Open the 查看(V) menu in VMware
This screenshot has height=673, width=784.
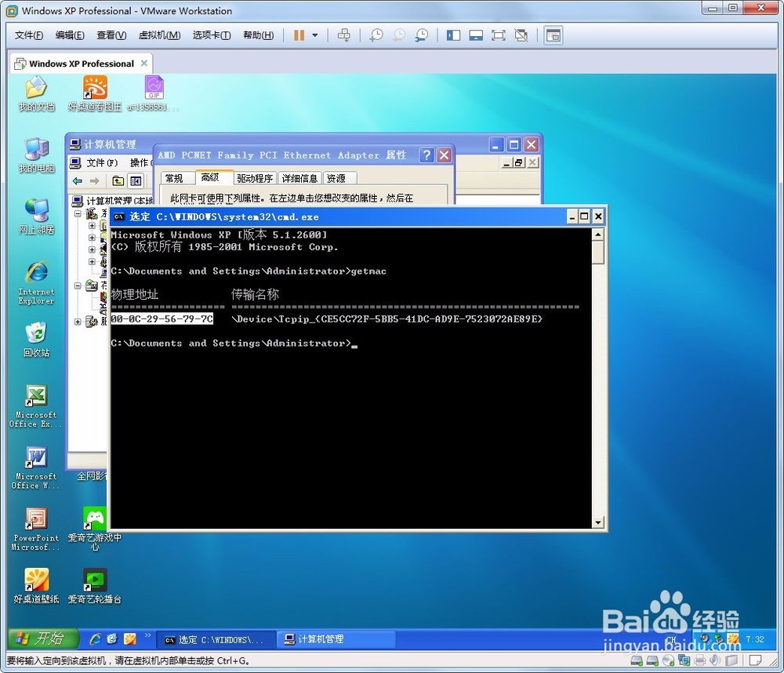coord(111,35)
